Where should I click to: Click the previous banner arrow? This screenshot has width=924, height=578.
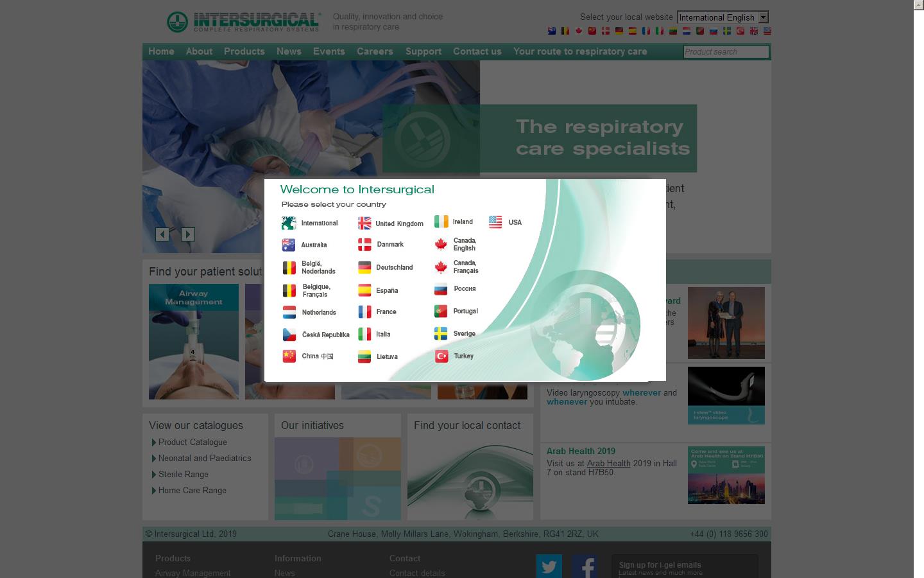point(162,235)
